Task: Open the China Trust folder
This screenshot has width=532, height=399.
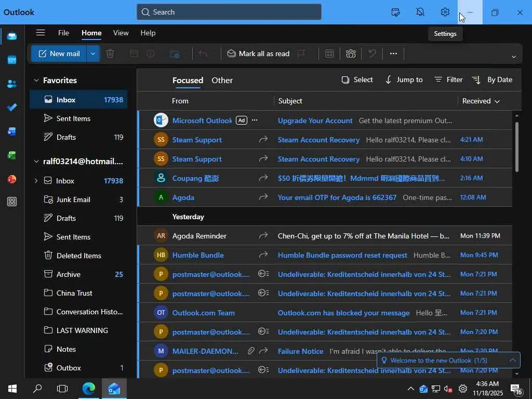Action: [x=79, y=293]
